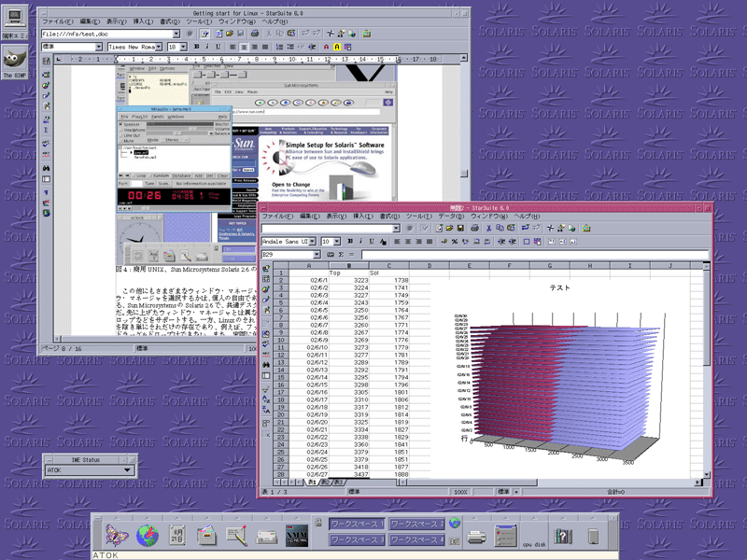Click the print icon in the spreadsheet toolbar
The image size is (747, 560).
(x=474, y=228)
